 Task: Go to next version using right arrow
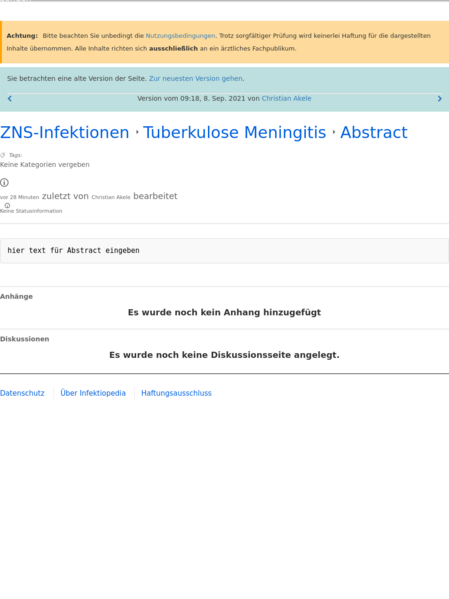pos(439,99)
